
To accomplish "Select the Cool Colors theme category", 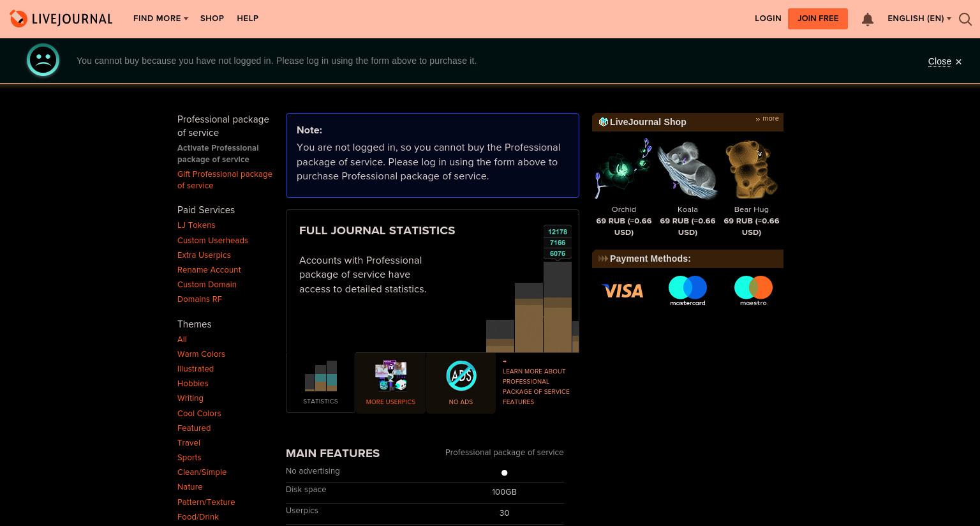I will coord(199,414).
